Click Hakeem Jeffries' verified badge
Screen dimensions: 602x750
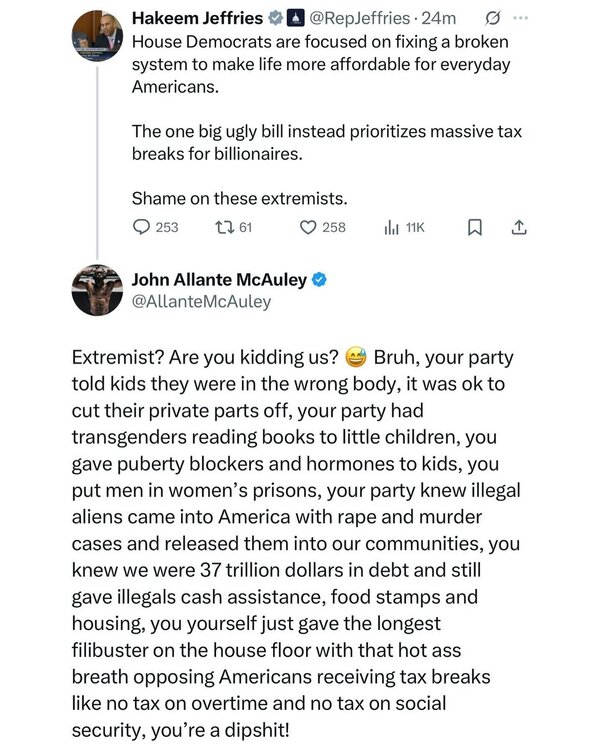[x=275, y=18]
